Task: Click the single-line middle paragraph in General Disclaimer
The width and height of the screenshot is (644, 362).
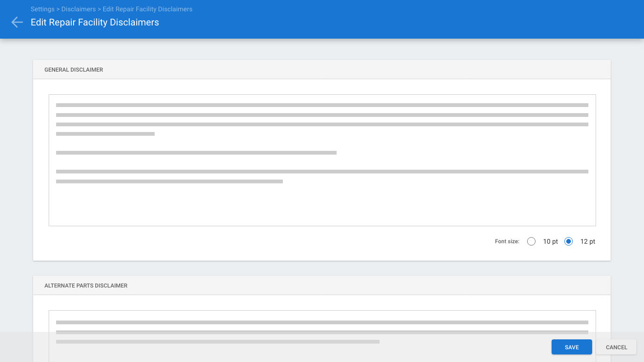Action: [x=196, y=153]
